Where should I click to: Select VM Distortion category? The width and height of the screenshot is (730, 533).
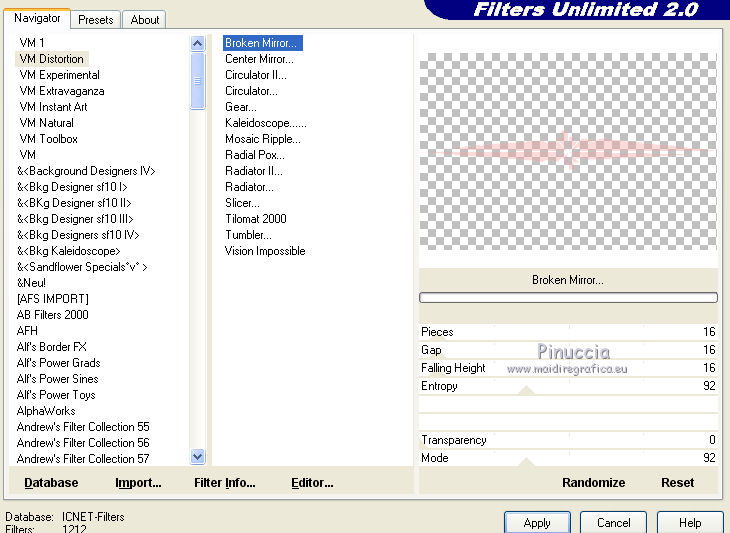click(x=52, y=59)
